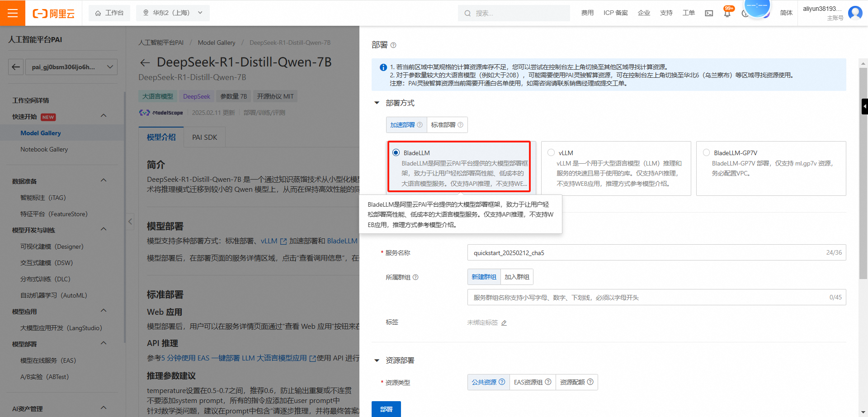Collapse the 快速开始 section chevron
The width and height of the screenshot is (868, 417).
(x=104, y=116)
